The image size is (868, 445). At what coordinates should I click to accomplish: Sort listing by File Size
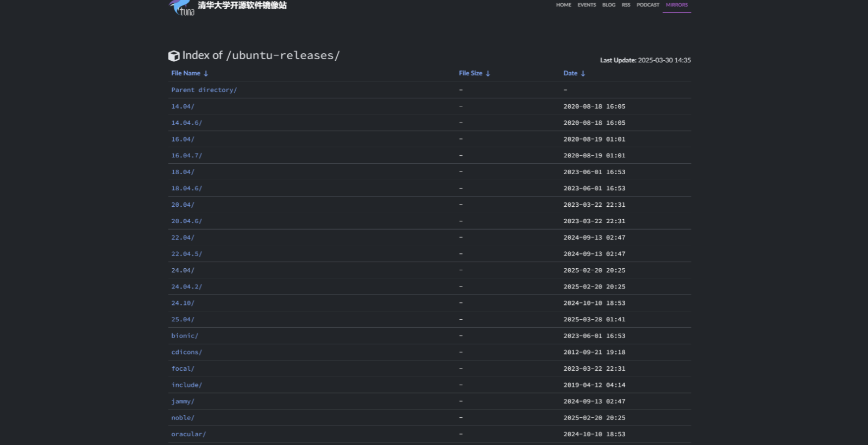(x=470, y=73)
